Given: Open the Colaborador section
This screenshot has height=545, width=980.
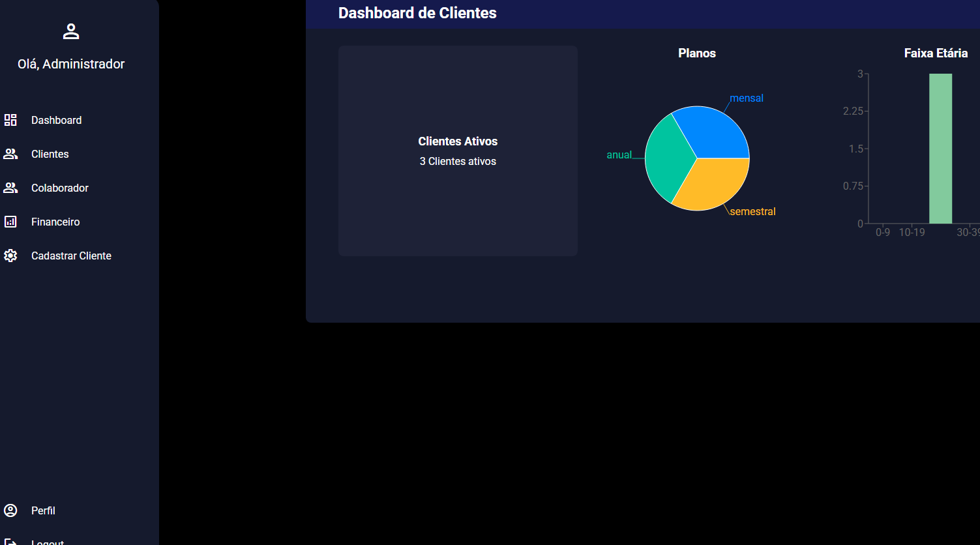Looking at the screenshot, I should [x=59, y=188].
